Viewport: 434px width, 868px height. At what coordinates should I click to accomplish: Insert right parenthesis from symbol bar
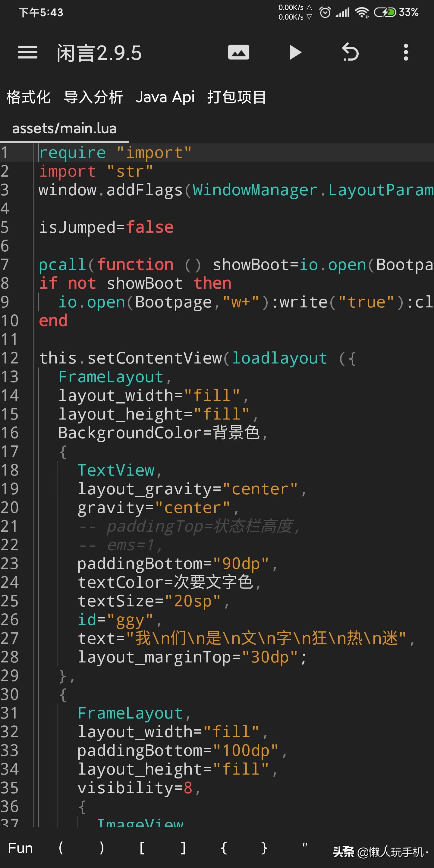coord(102,848)
